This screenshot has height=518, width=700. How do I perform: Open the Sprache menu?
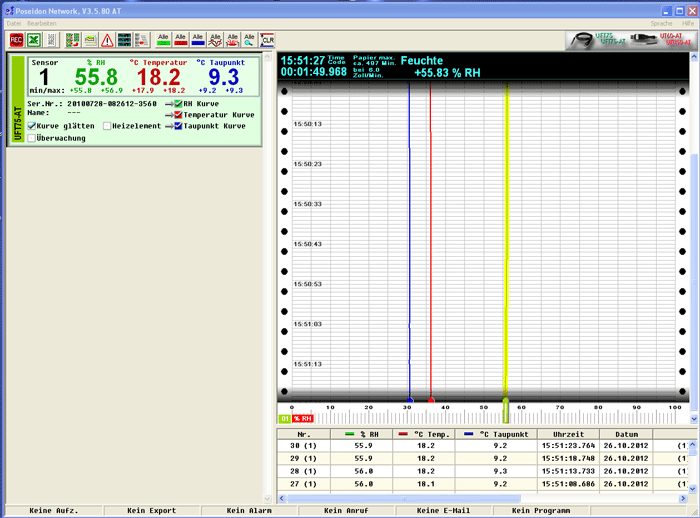(661, 23)
